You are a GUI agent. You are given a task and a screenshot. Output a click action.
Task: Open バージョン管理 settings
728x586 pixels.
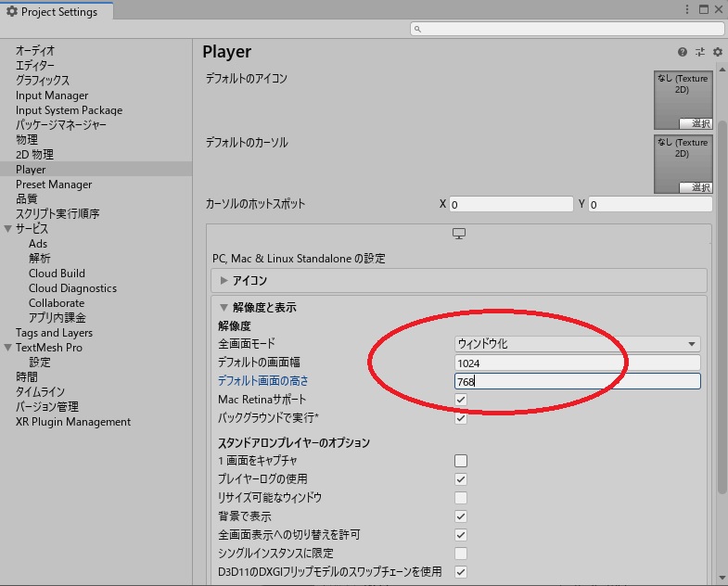click(x=47, y=407)
